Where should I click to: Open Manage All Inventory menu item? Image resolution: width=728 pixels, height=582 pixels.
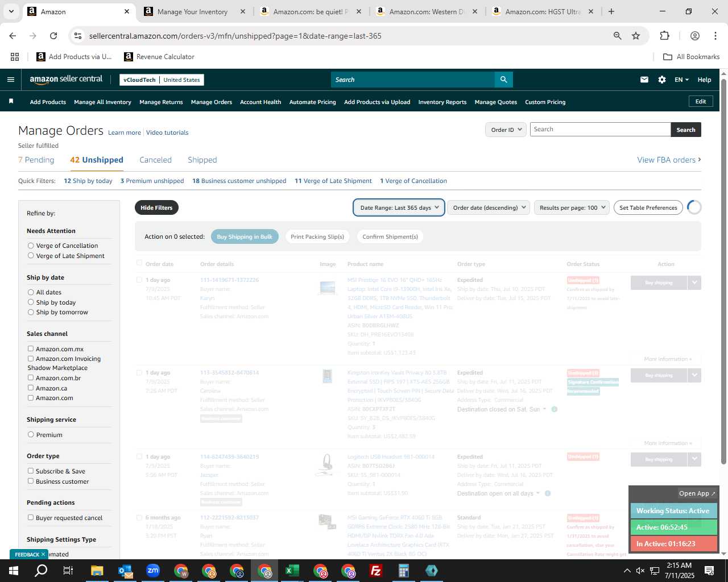click(102, 102)
